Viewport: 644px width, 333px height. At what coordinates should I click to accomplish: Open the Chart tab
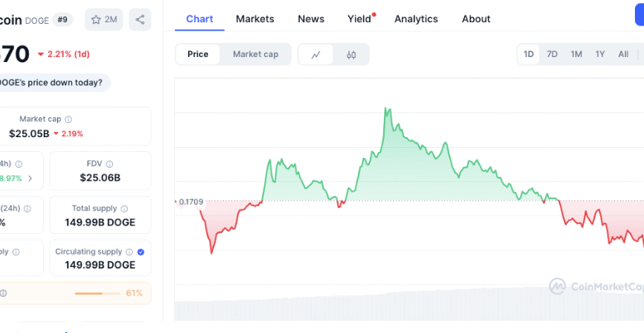coord(200,19)
